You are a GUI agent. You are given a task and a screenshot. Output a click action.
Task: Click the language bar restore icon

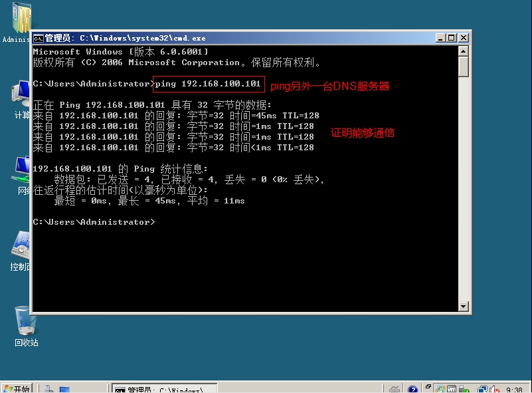(x=428, y=386)
